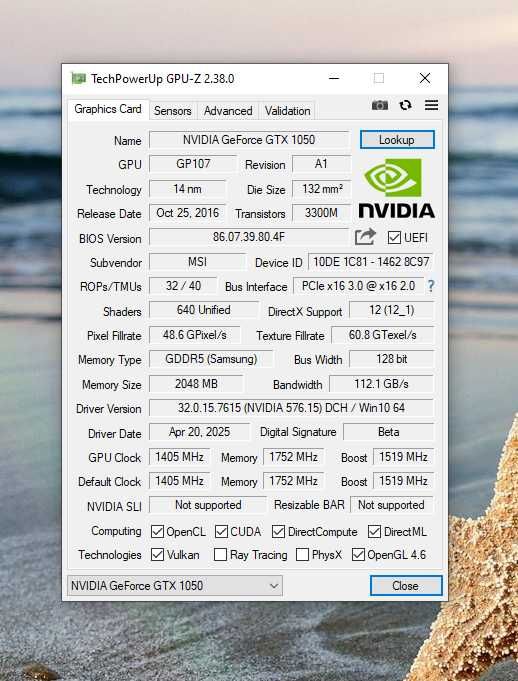Click the DirectX Support field 12 (12_1)
The height and width of the screenshot is (681, 518).
coord(392,310)
